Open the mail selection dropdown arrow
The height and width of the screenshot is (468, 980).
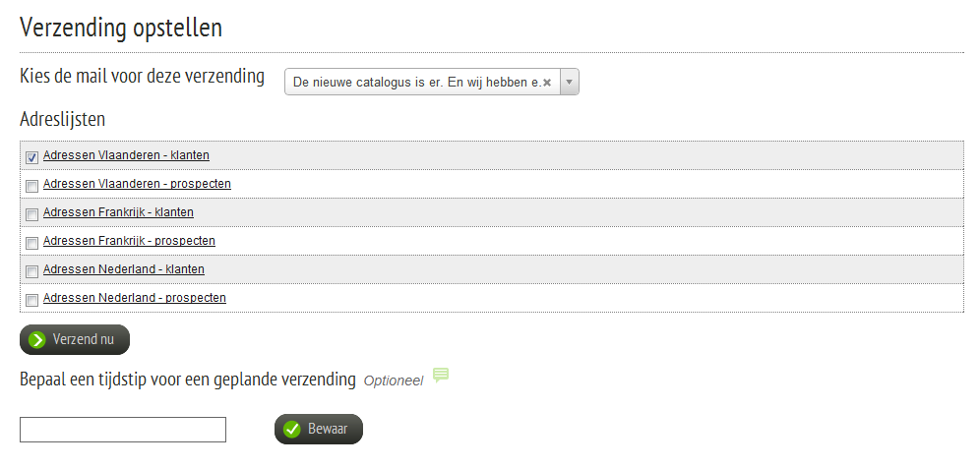[x=570, y=82]
